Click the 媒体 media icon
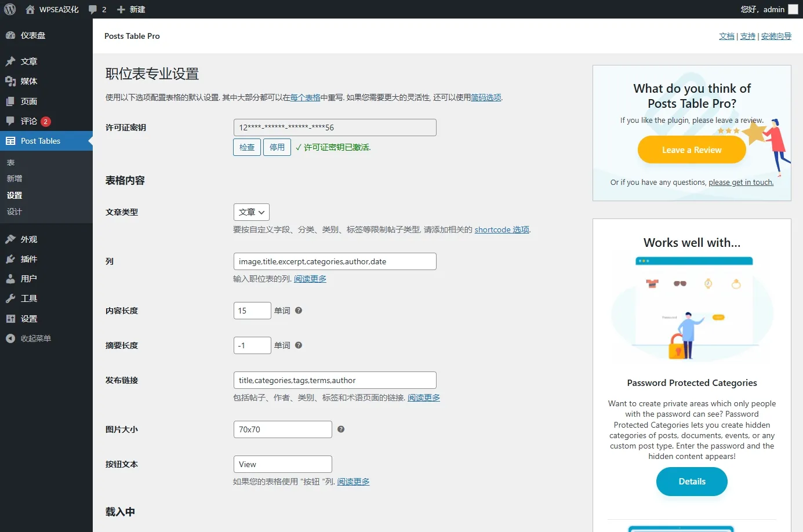 tap(10, 81)
